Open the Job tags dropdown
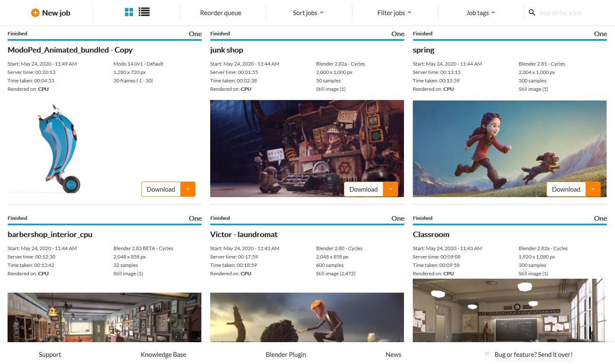The width and height of the screenshot is (615, 364). [480, 13]
